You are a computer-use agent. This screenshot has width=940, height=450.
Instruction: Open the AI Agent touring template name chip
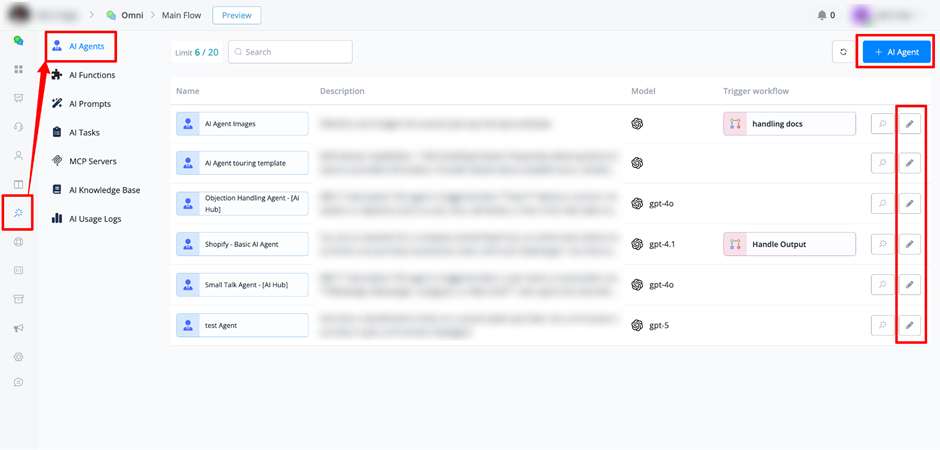[x=242, y=163]
